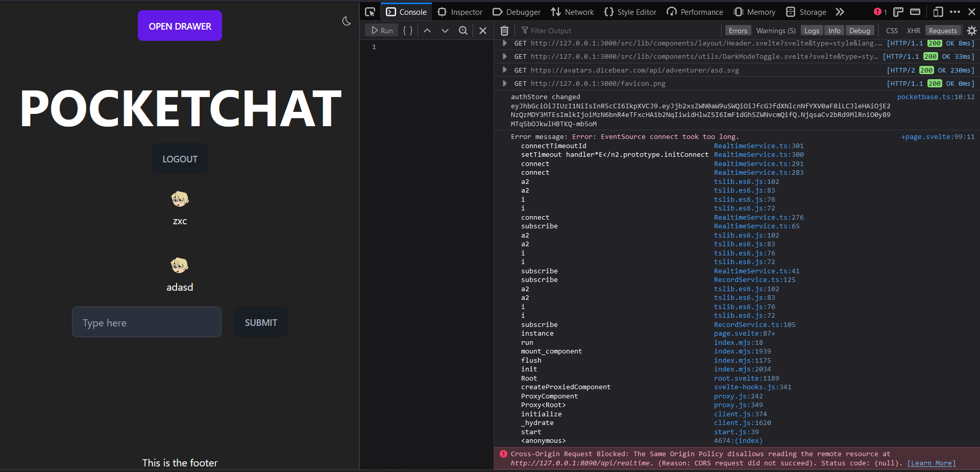The image size is (980, 472).
Task: Clear the console output with trash icon
Action: (x=504, y=30)
